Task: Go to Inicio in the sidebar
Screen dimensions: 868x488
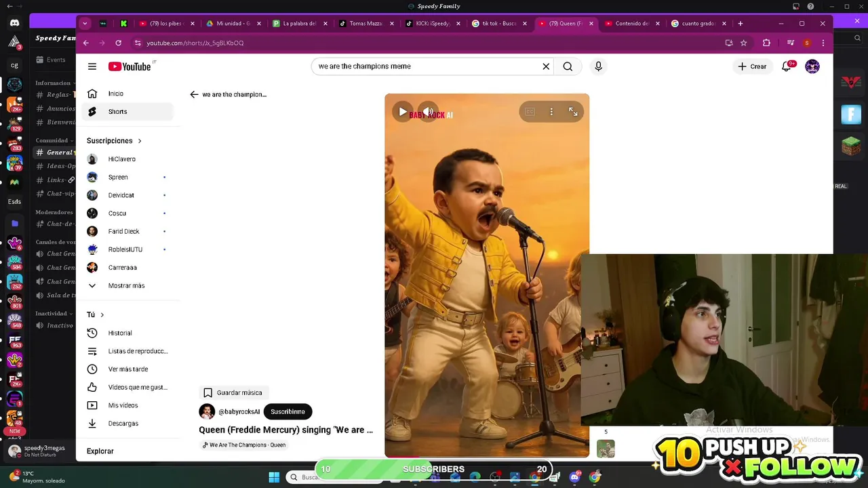Action: click(127, 94)
